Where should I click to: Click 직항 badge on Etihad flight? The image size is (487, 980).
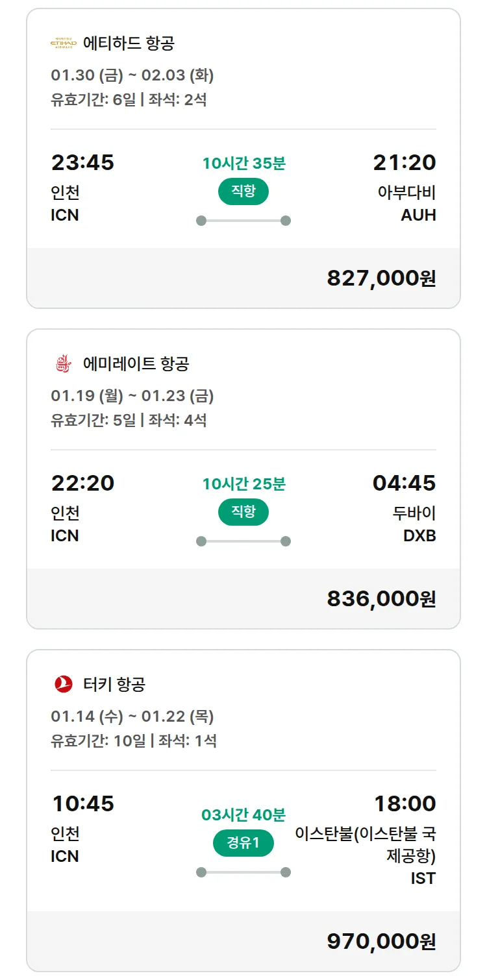point(243,191)
